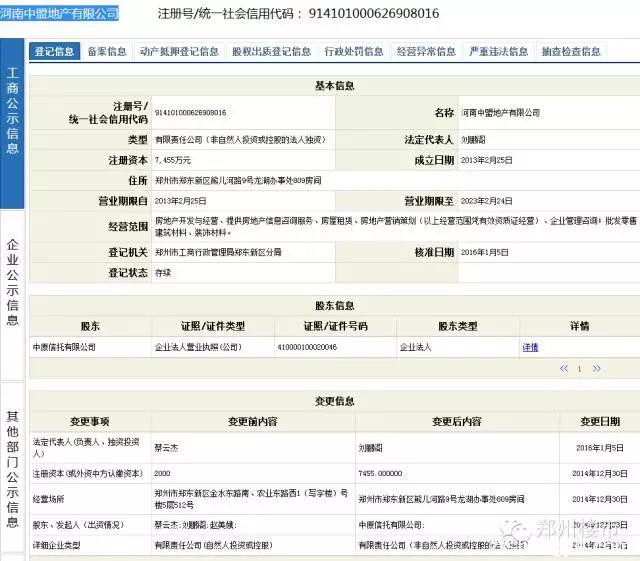Click the 股东、发起人(出资情况) row label
Viewport: 640px width, 561px height.
coord(78,525)
